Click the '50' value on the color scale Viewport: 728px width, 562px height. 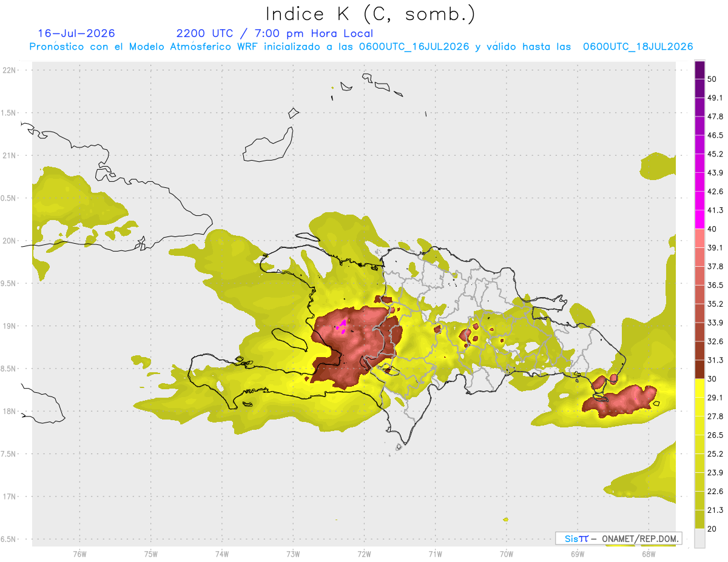click(x=712, y=79)
